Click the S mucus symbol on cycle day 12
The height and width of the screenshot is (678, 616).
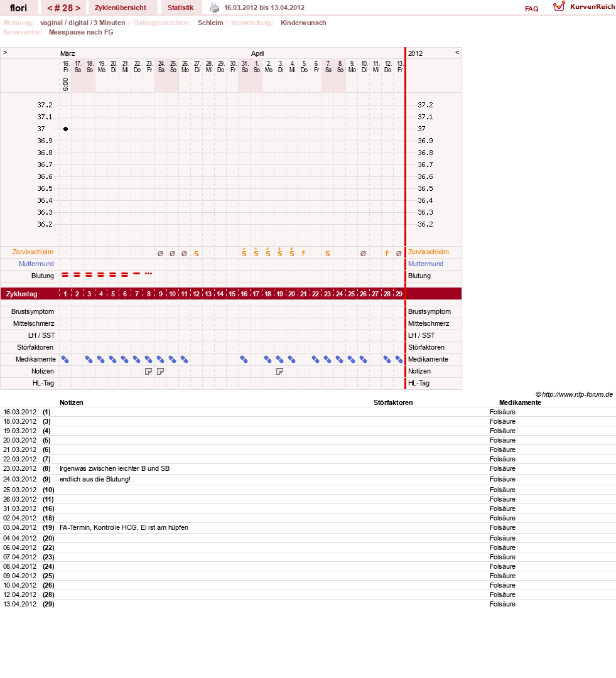point(197,254)
